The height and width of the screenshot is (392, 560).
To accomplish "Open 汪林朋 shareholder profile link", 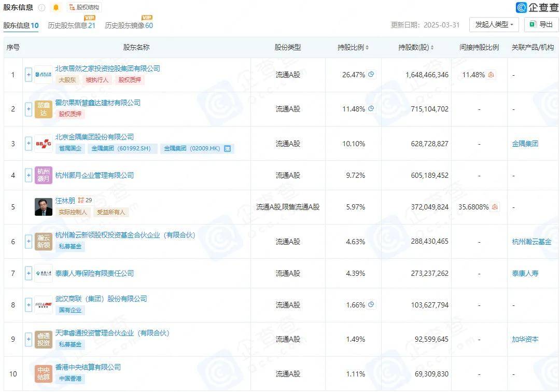I will click(x=65, y=200).
